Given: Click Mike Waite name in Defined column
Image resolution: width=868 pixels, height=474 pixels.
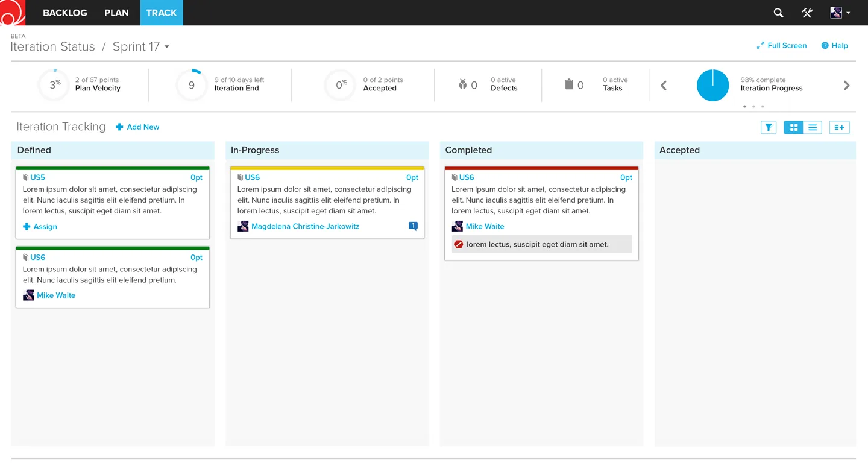Looking at the screenshot, I should tap(56, 295).
